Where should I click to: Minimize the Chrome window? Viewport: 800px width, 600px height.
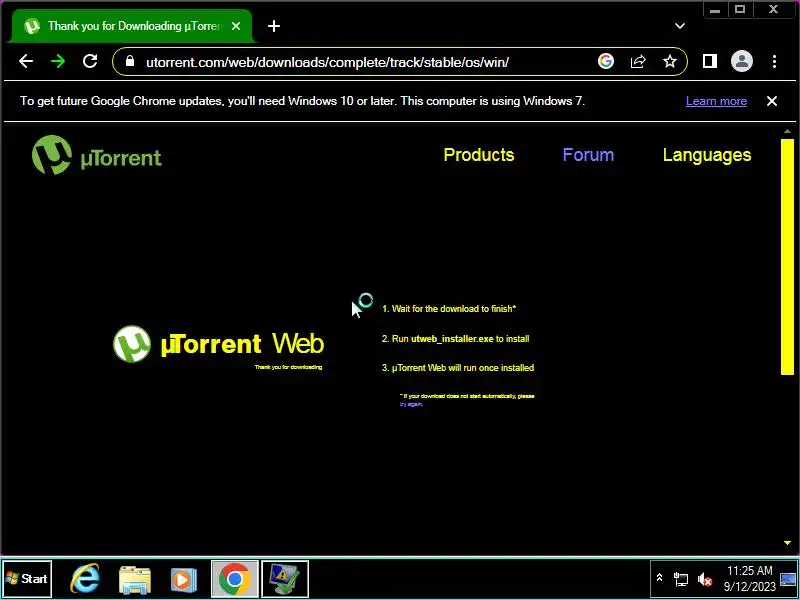click(715, 9)
